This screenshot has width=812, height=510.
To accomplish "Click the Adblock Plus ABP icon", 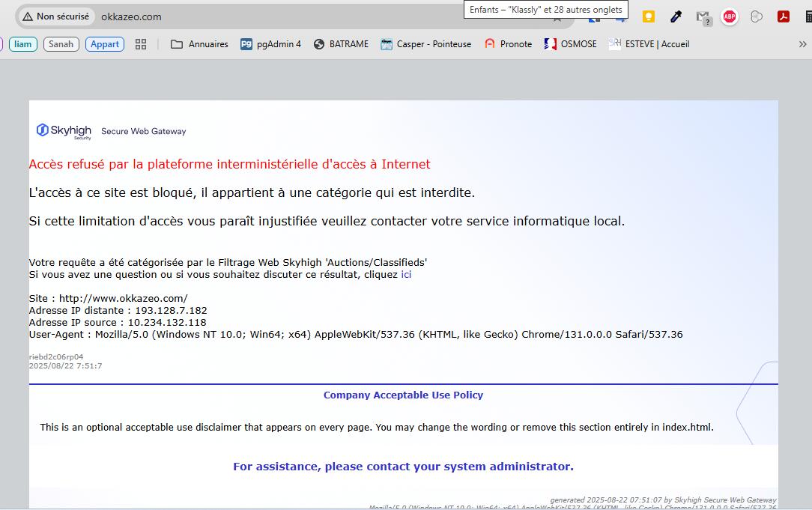I will point(730,16).
